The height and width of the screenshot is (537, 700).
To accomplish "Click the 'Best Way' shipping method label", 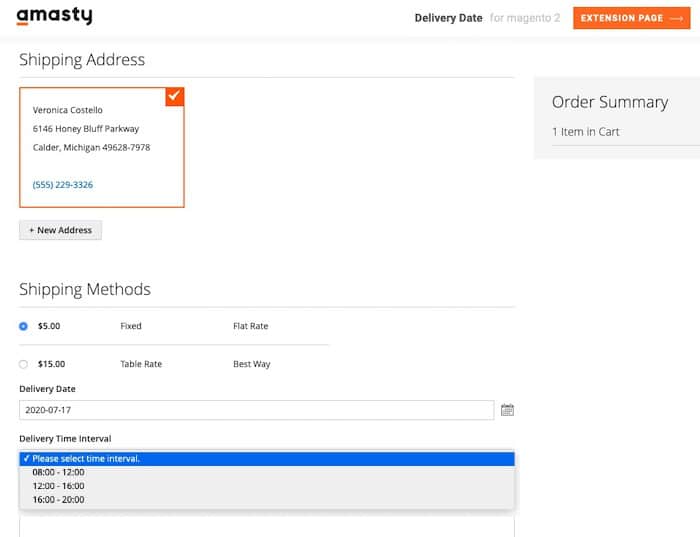I will coord(251,364).
